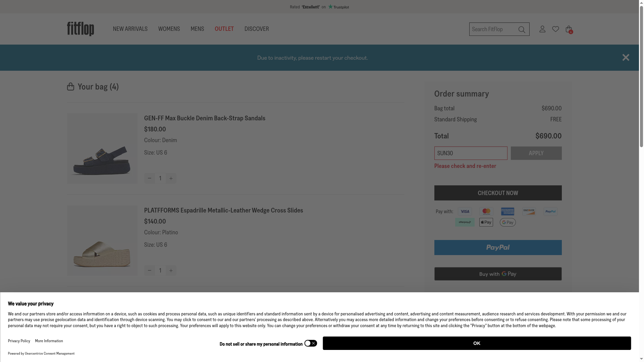Increase quantity of Denim Back-Strap Sandals
Viewport: 644px width, 362px height.
171,178
